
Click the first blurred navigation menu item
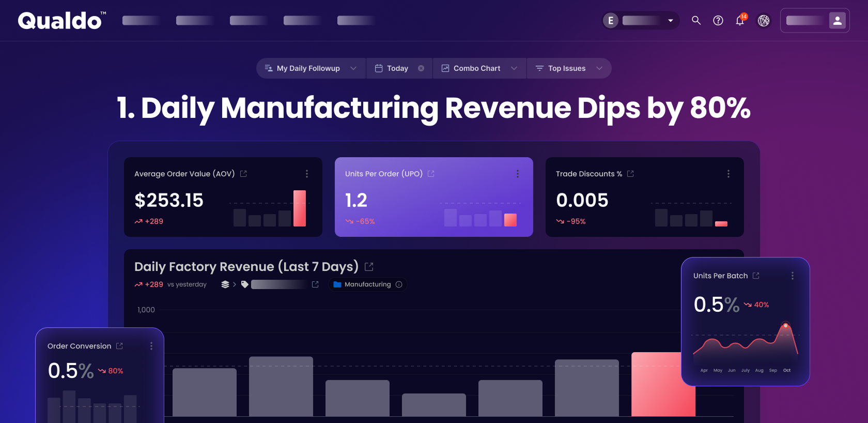(141, 21)
